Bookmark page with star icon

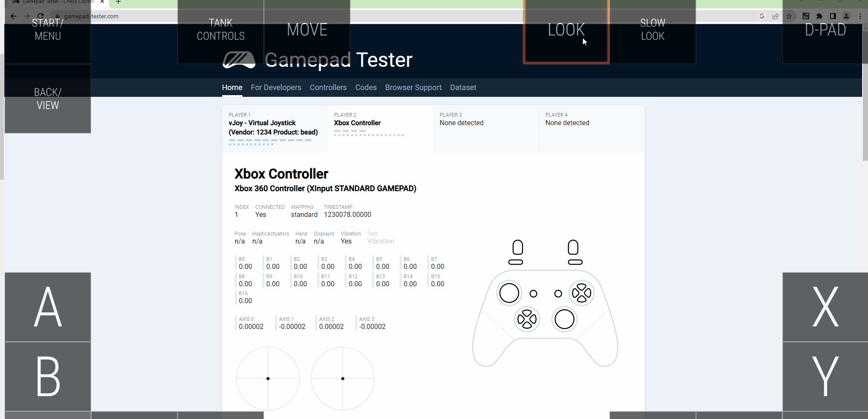(x=789, y=16)
